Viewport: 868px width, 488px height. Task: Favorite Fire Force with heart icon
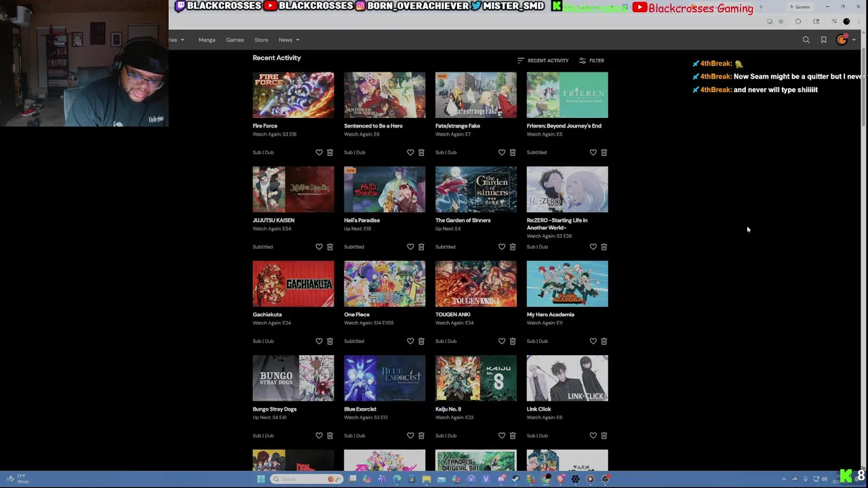(319, 152)
